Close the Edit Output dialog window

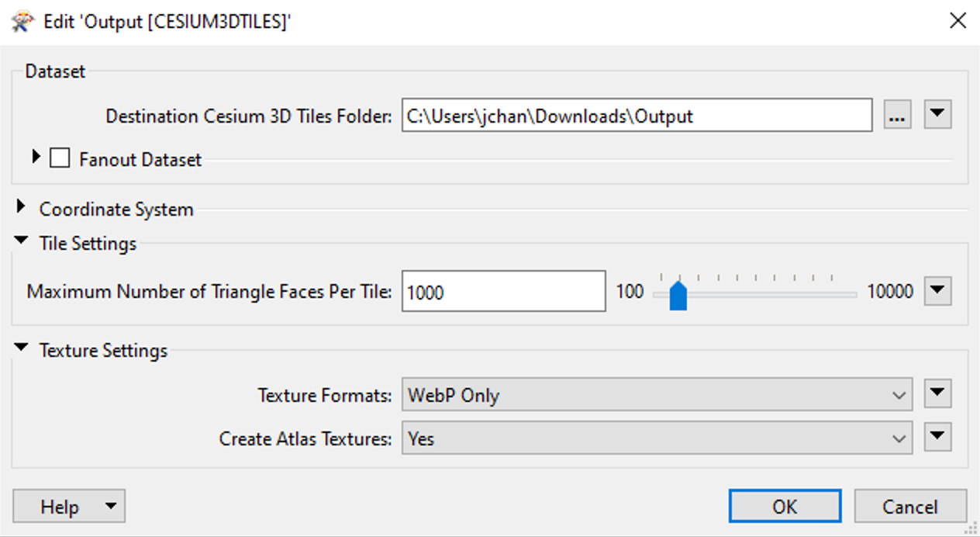958,20
